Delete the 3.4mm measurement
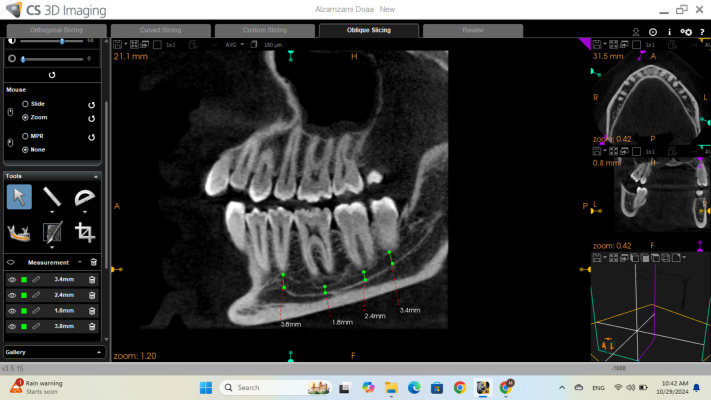The image size is (711, 400). 92,280
